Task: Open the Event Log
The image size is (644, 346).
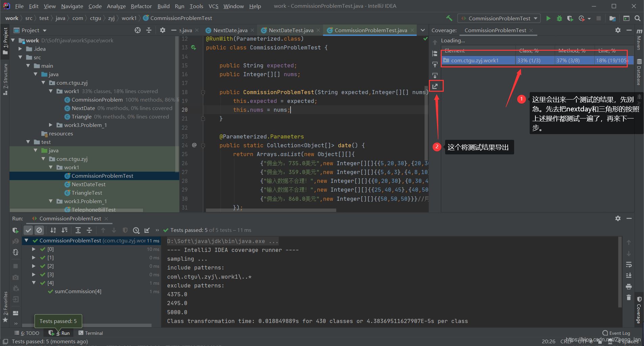Action: pos(616,333)
